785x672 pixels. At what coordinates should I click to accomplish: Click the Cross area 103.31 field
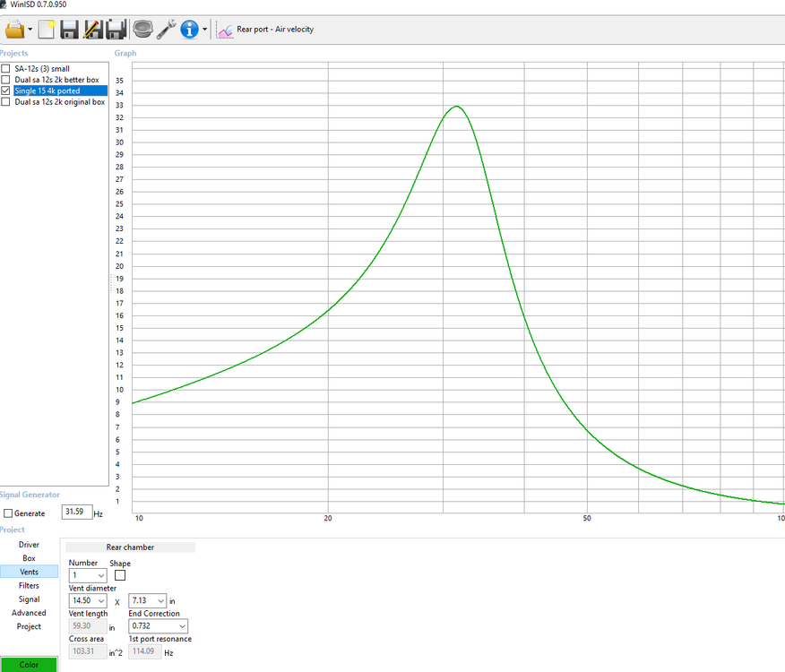88,651
